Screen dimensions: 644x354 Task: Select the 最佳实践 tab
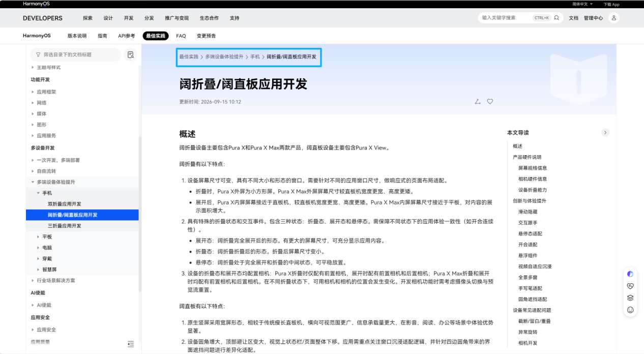coord(156,36)
